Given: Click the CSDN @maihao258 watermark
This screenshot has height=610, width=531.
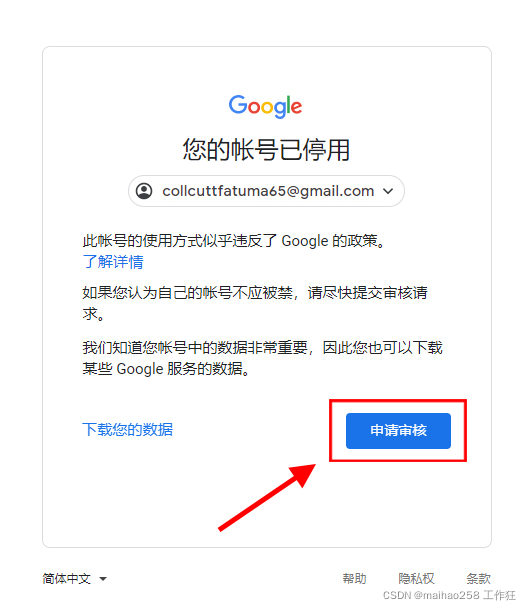Looking at the screenshot, I should tap(449, 595).
